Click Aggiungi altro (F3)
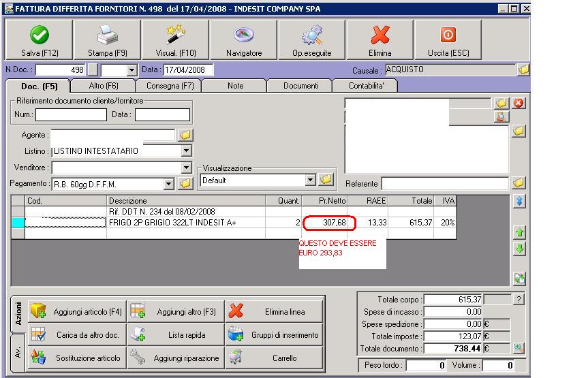Viewport: 588px width, 378px height. (x=176, y=312)
